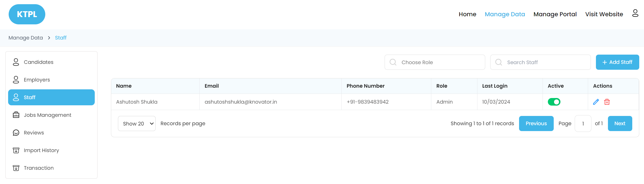Screen dimensions: 644x184
Task: Open the Show 20 records dropdown
Action: click(137, 124)
